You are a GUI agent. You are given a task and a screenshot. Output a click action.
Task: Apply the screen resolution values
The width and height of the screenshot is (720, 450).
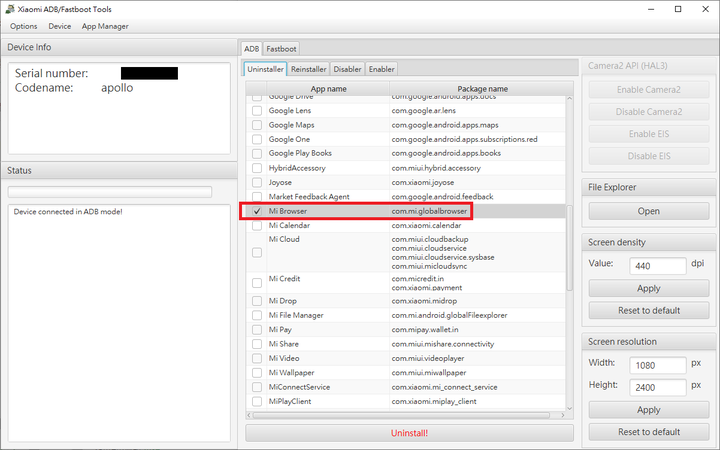[649, 410]
